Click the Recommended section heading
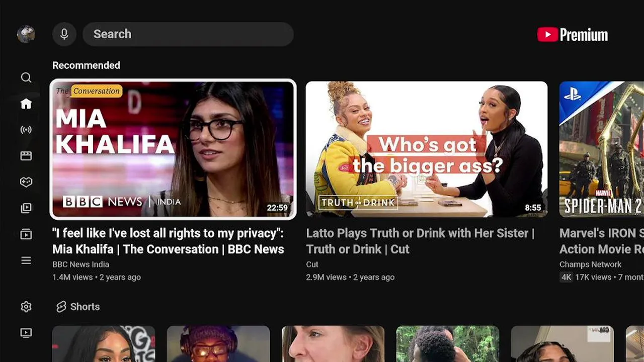 (x=86, y=65)
